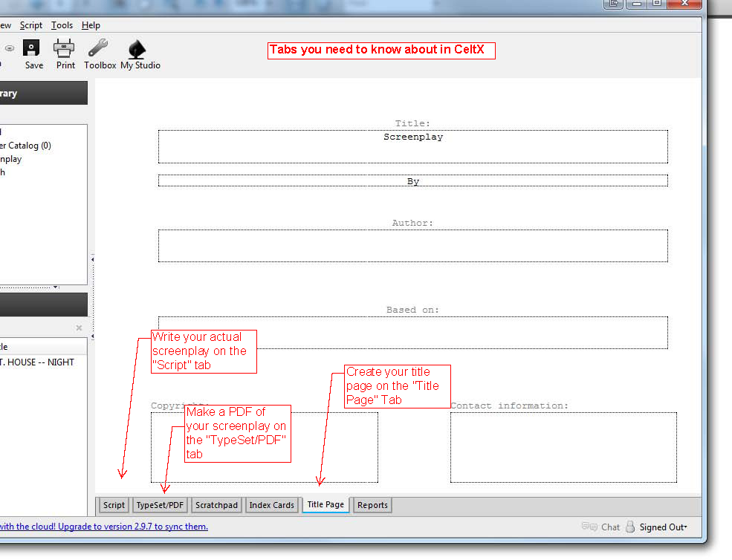Select the Title Page tab

[325, 504]
